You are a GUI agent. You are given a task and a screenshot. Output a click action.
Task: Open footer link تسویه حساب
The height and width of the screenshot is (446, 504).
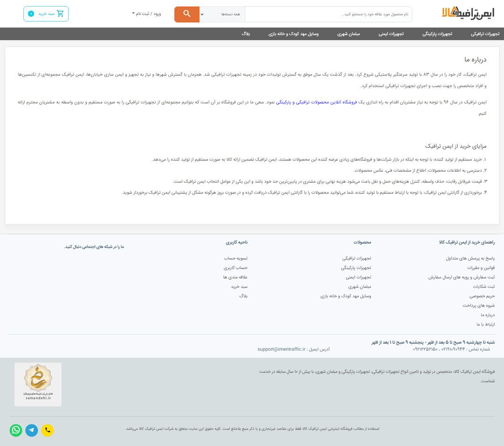click(x=236, y=258)
